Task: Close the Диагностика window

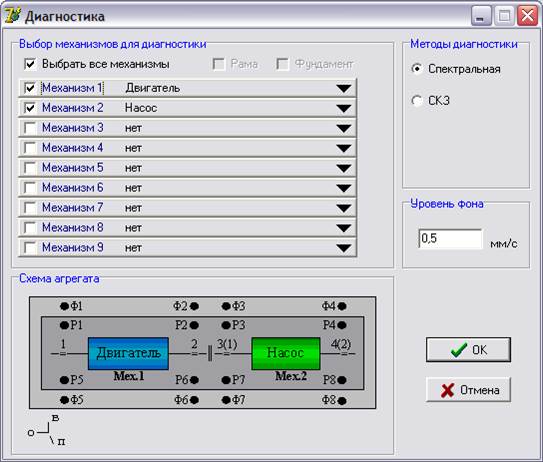Action: tap(527, 16)
